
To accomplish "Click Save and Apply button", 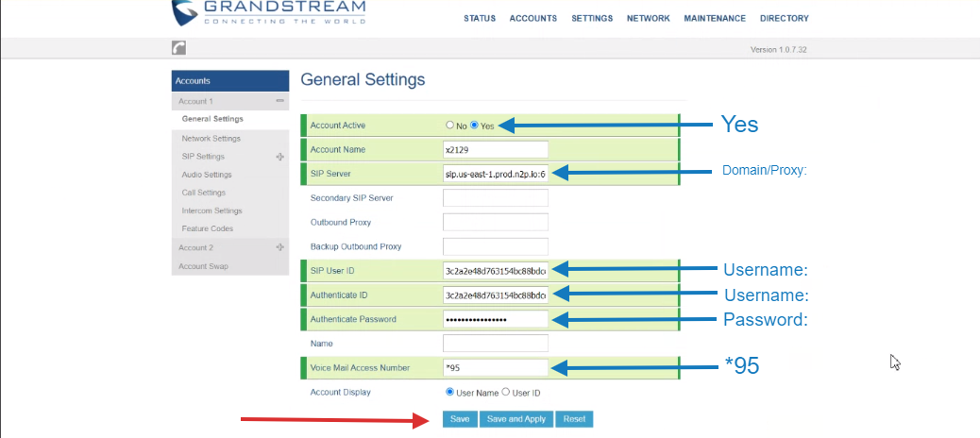I will pos(516,419).
